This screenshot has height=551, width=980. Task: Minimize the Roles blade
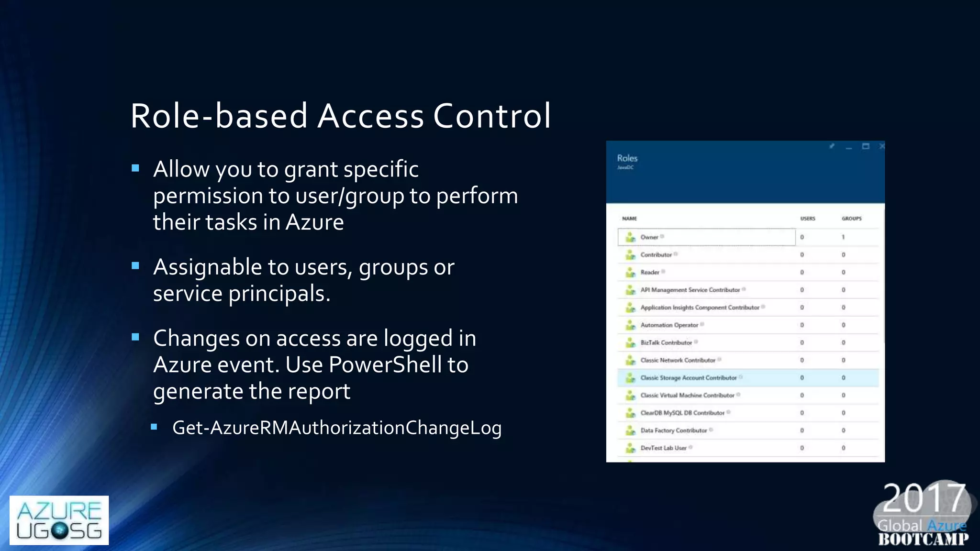click(x=849, y=147)
